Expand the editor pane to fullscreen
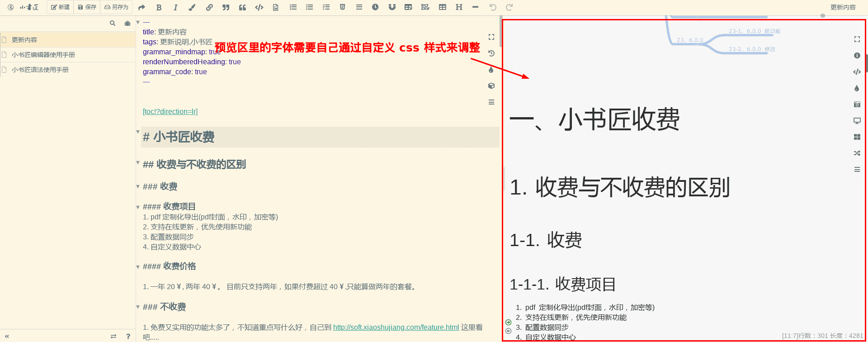 click(491, 37)
